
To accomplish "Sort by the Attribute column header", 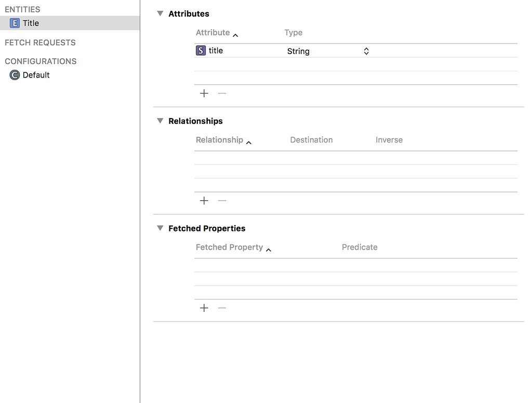I will coord(212,33).
